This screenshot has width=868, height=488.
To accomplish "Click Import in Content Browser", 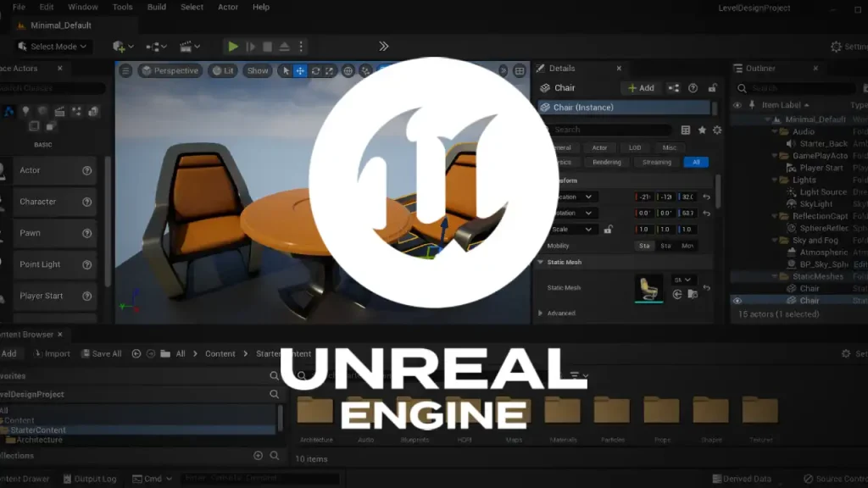I will (x=52, y=354).
